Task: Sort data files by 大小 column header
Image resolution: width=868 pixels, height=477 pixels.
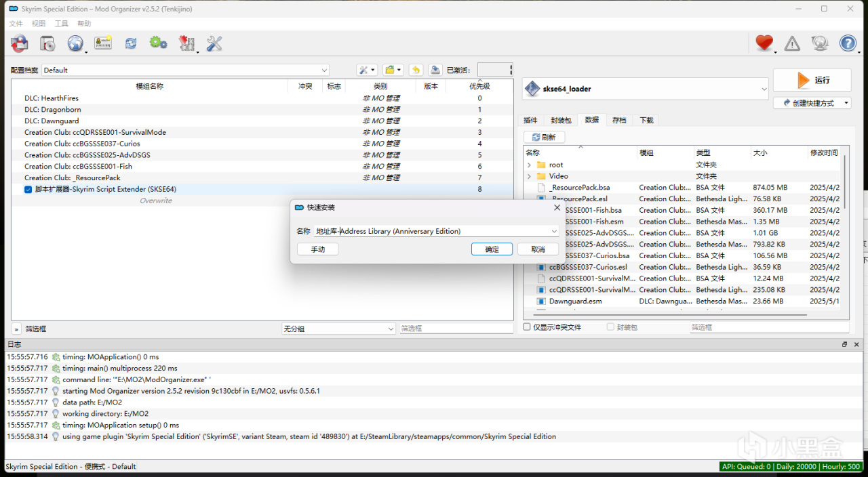Action: (x=778, y=153)
